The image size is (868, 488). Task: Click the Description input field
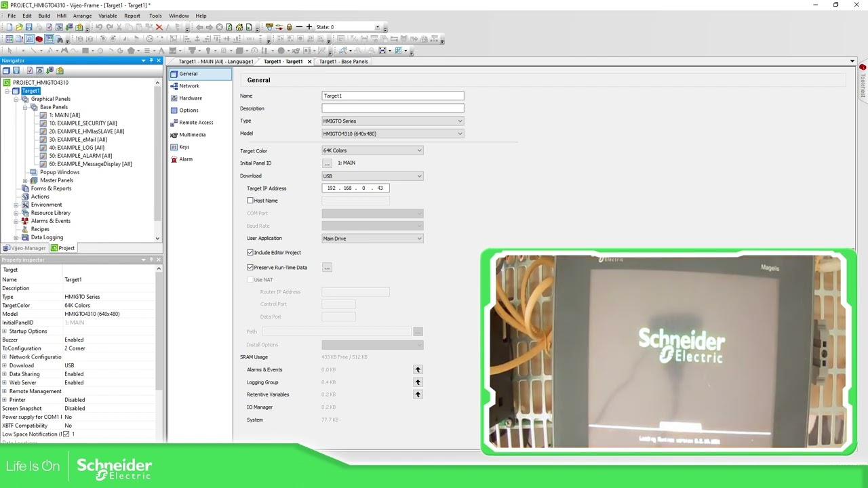pos(393,108)
